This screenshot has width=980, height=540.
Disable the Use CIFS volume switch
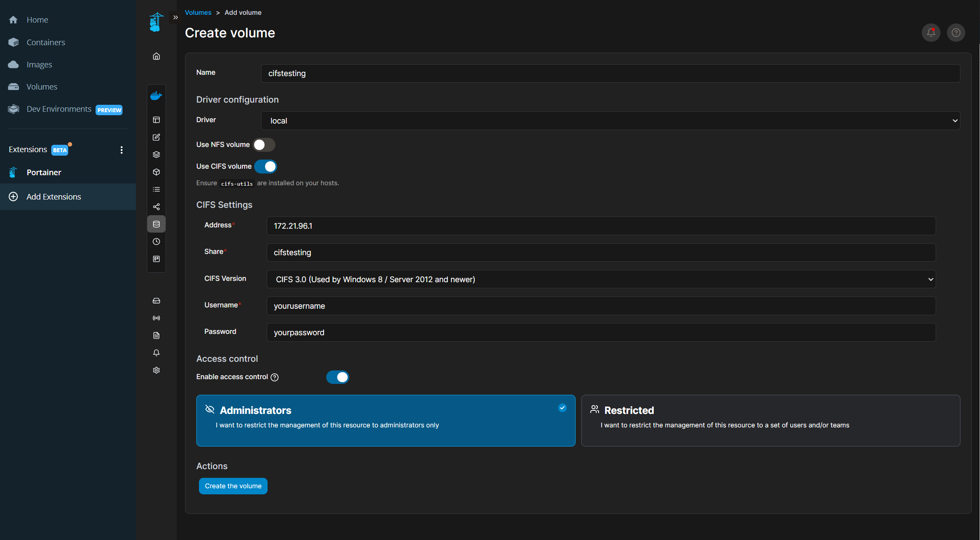tap(265, 167)
